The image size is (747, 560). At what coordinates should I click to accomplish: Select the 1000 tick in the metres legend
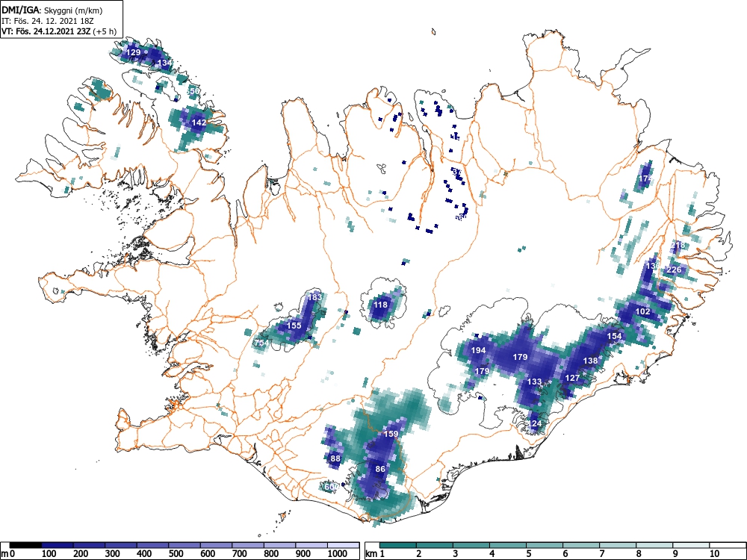[338, 554]
